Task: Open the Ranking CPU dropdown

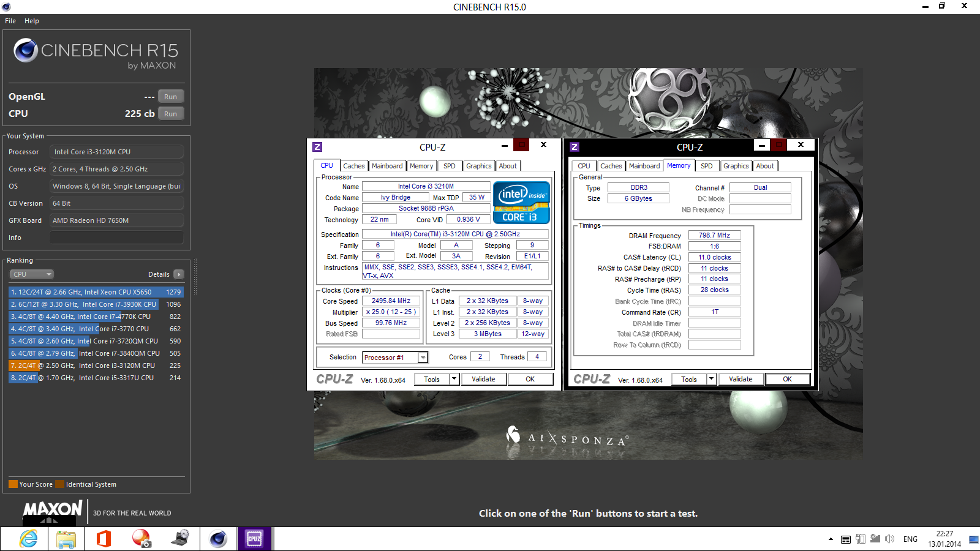Action: (32, 274)
